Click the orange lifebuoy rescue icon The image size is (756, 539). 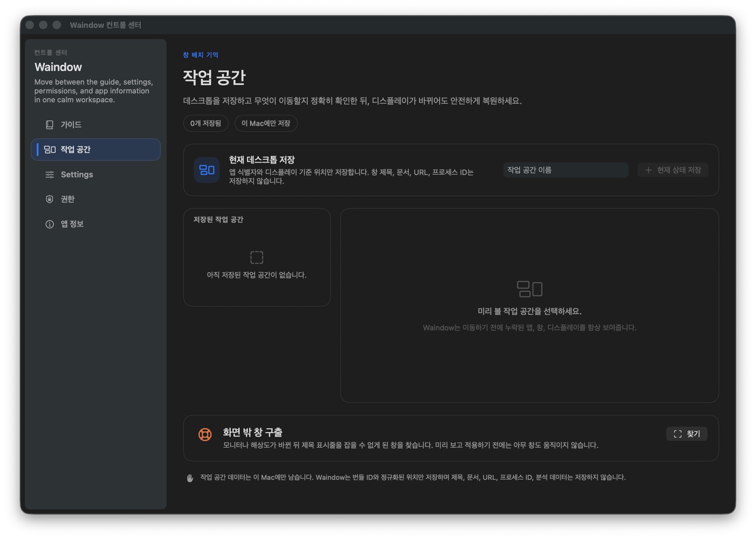(205, 434)
